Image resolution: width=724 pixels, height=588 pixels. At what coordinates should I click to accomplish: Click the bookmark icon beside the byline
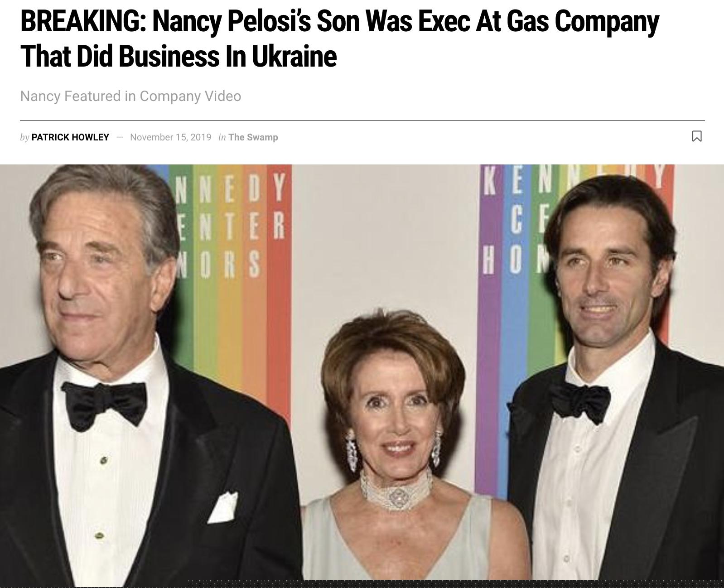pos(697,136)
